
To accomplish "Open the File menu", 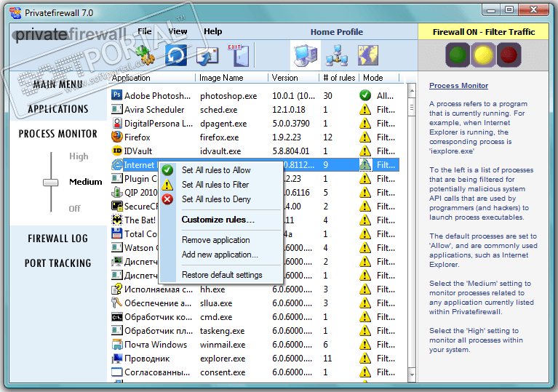I will coord(145,31).
